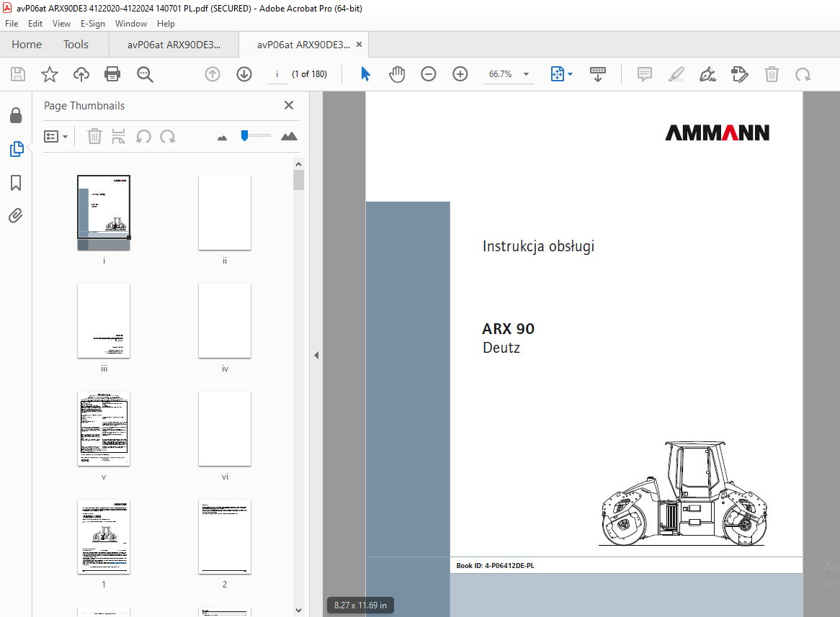840x617 pixels.
Task: Click the rotate icon in main toolbar
Action: click(x=803, y=74)
